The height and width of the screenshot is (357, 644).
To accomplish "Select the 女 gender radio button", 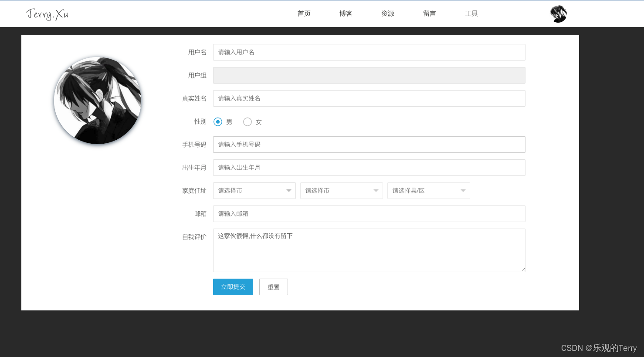I will (x=247, y=122).
